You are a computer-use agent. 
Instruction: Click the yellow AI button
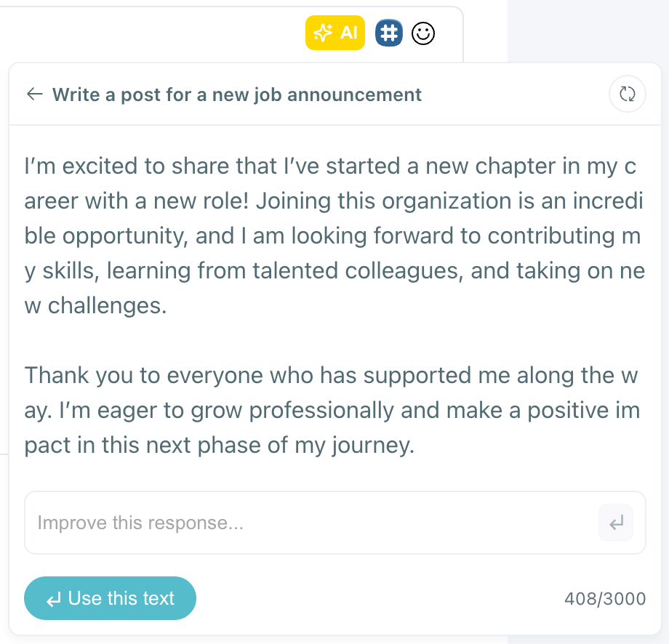(335, 32)
